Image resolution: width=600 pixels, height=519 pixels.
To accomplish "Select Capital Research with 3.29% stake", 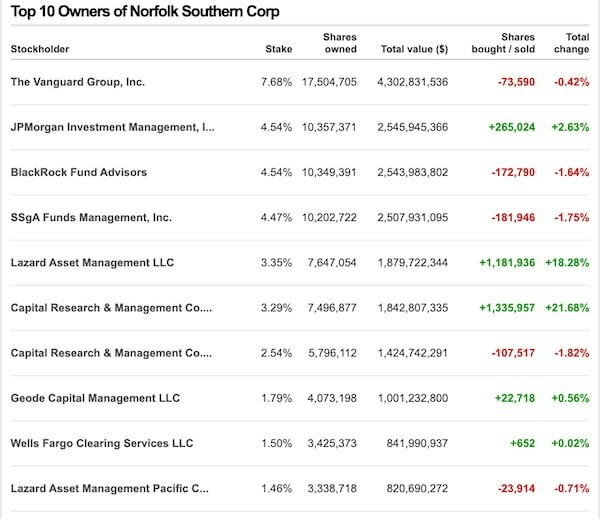I will coord(111,307).
